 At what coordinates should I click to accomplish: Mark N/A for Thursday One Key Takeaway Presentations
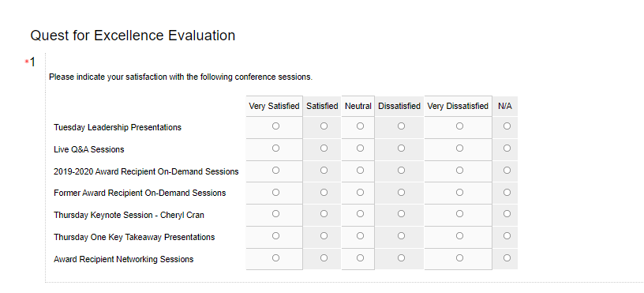[x=507, y=236]
